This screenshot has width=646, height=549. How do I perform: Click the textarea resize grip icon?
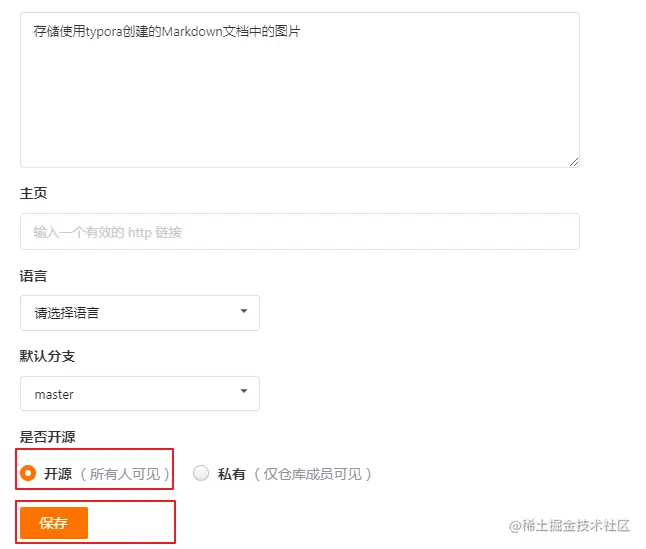(x=574, y=162)
